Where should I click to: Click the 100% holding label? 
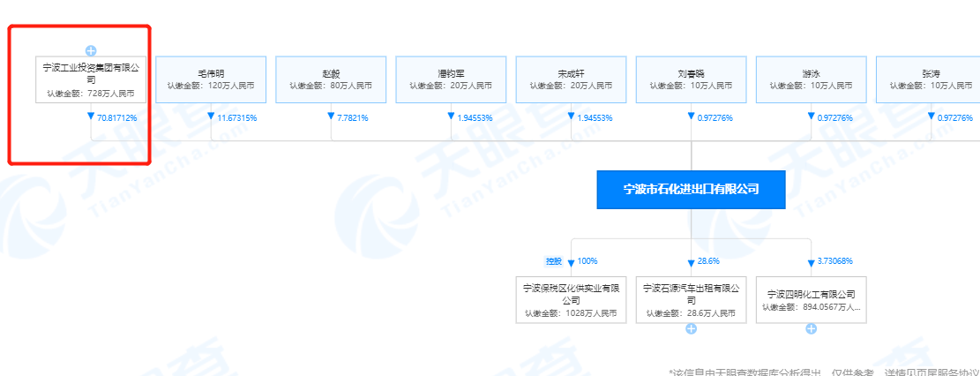point(587,261)
